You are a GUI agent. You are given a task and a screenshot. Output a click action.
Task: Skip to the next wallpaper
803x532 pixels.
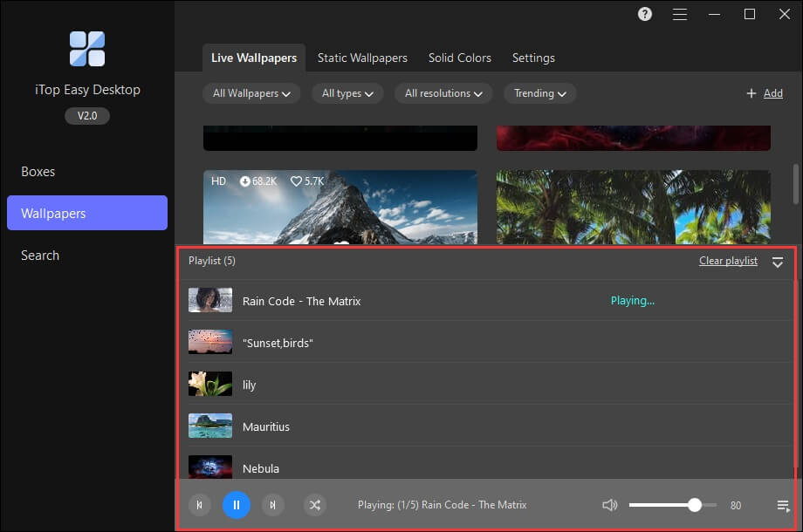coord(273,505)
